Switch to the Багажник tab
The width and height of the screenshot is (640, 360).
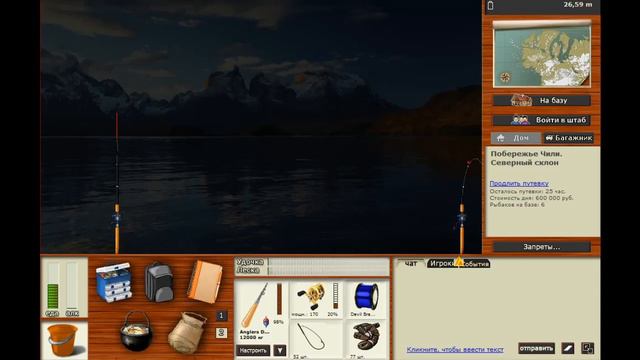tap(569, 138)
